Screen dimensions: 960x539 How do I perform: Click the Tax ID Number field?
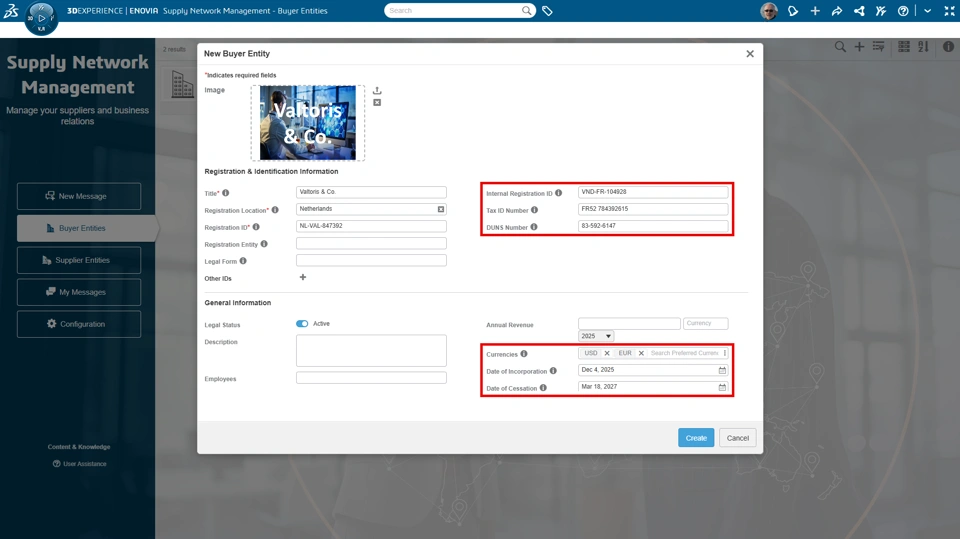(x=653, y=209)
